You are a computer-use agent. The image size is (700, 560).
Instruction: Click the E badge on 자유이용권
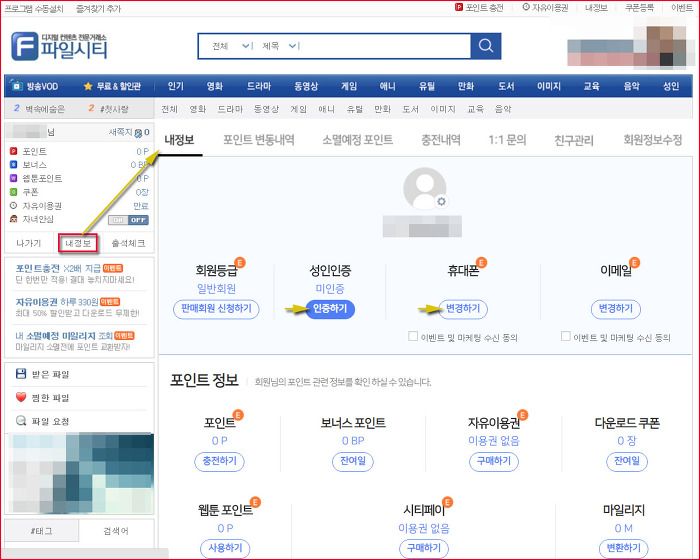pos(522,414)
